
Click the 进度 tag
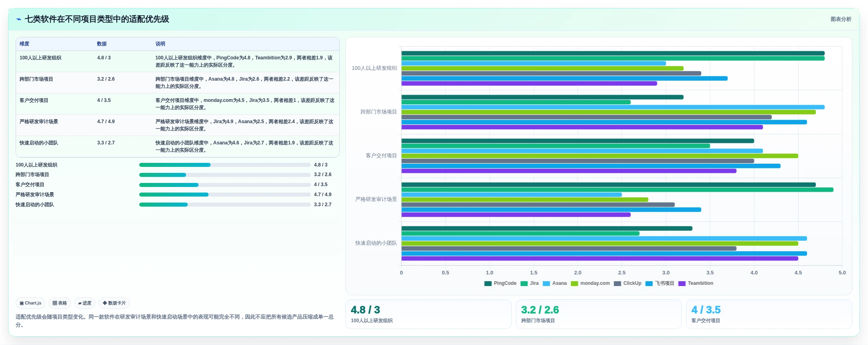coord(85,303)
